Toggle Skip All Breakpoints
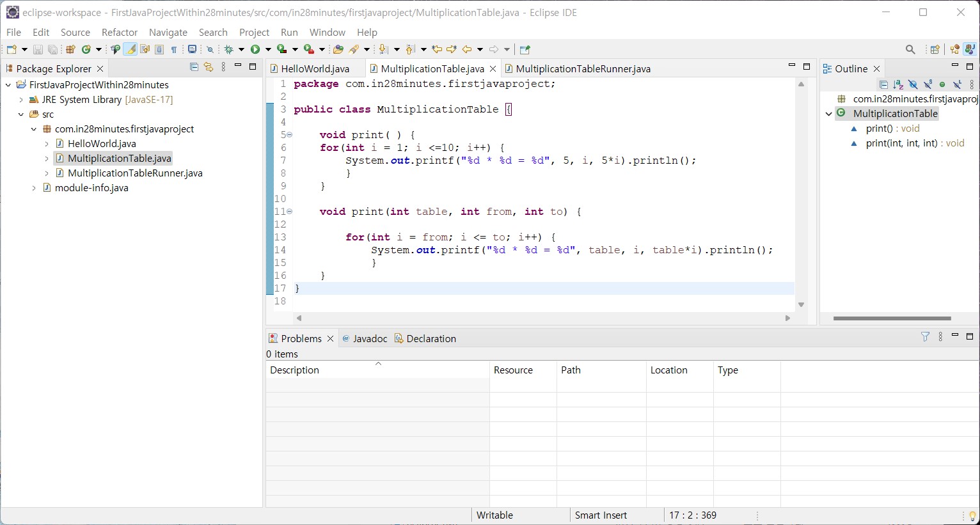This screenshot has height=525, width=980. coord(210,49)
